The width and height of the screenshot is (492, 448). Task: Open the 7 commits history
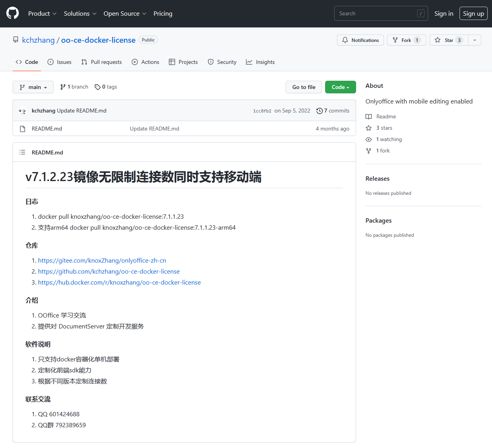click(x=333, y=111)
